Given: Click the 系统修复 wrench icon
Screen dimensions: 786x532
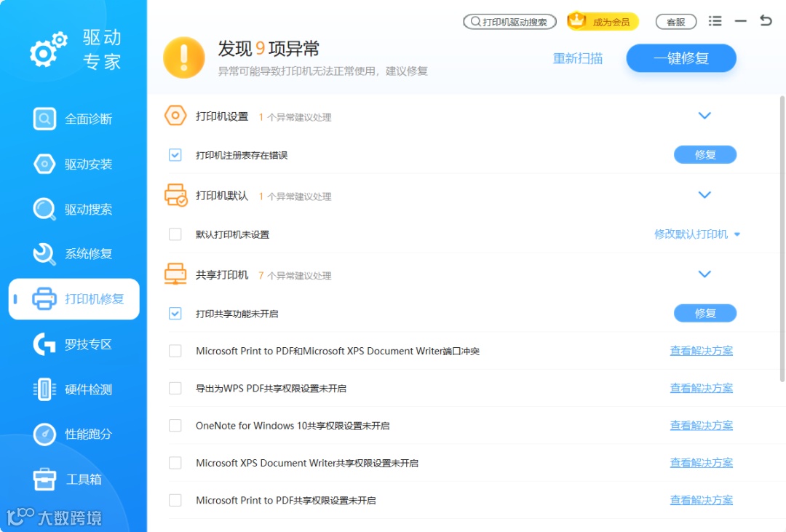Looking at the screenshot, I should [x=44, y=254].
